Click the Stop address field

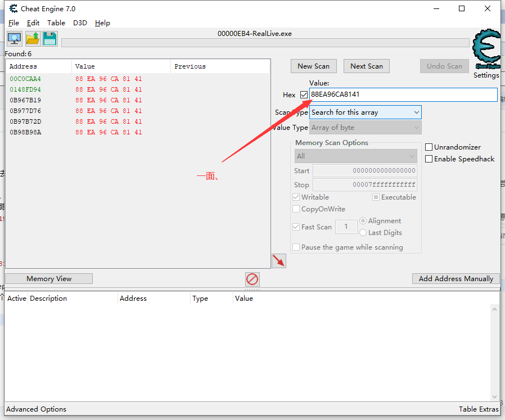click(x=365, y=184)
